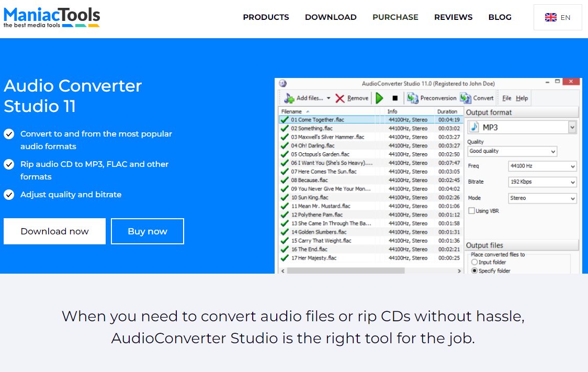The height and width of the screenshot is (372, 588).
Task: Click the Buy now button
Action: pyautogui.click(x=148, y=231)
